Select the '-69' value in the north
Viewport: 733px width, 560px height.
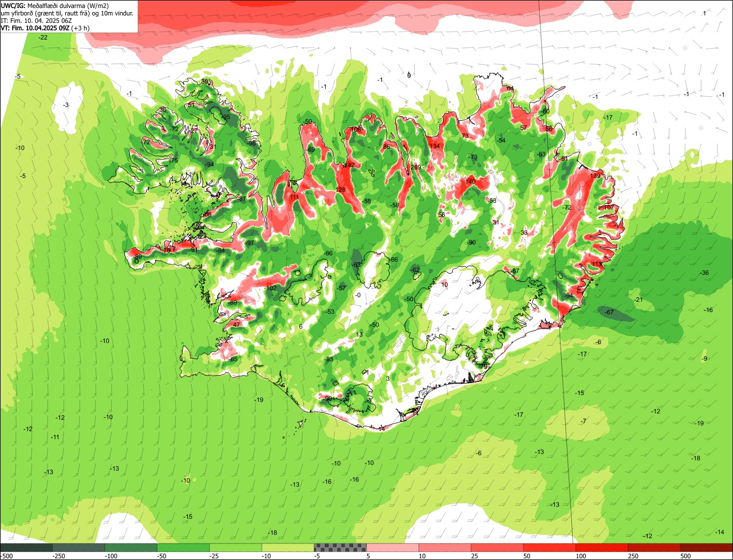tap(310, 149)
